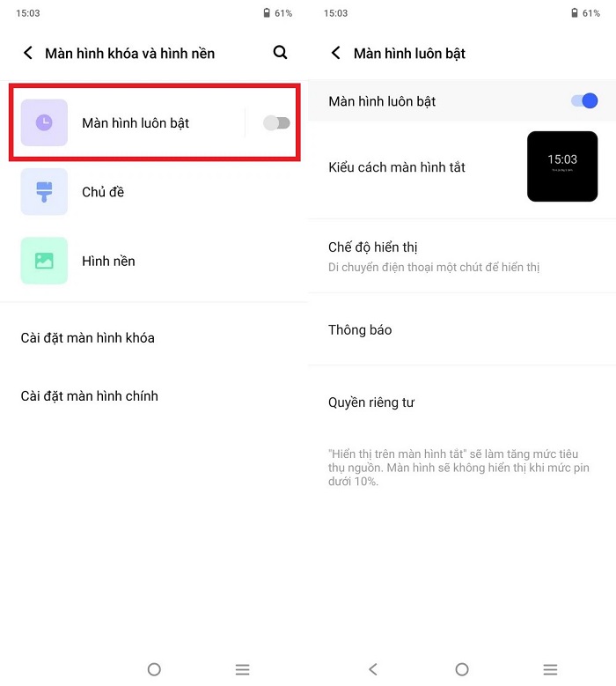Screen dimensions: 616x686
Task: Tap the blue paintbrush Chủ đề icon
Action: pos(44,192)
